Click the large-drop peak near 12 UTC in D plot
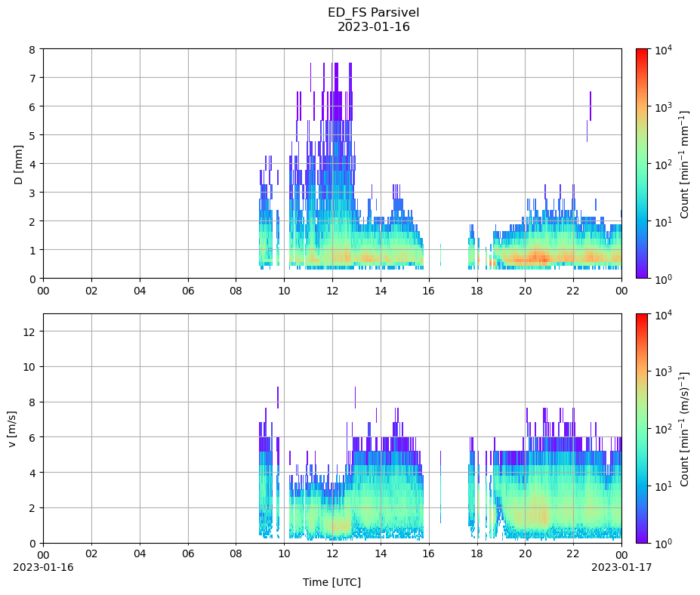 pos(336,91)
